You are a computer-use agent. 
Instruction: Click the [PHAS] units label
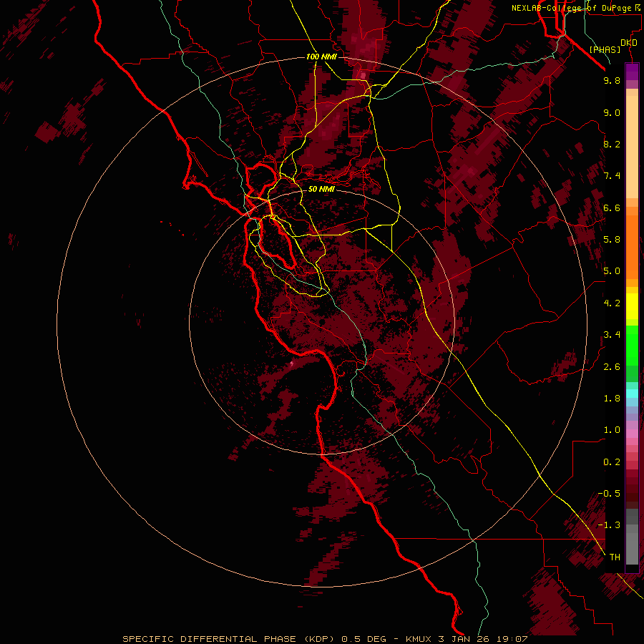605,49
